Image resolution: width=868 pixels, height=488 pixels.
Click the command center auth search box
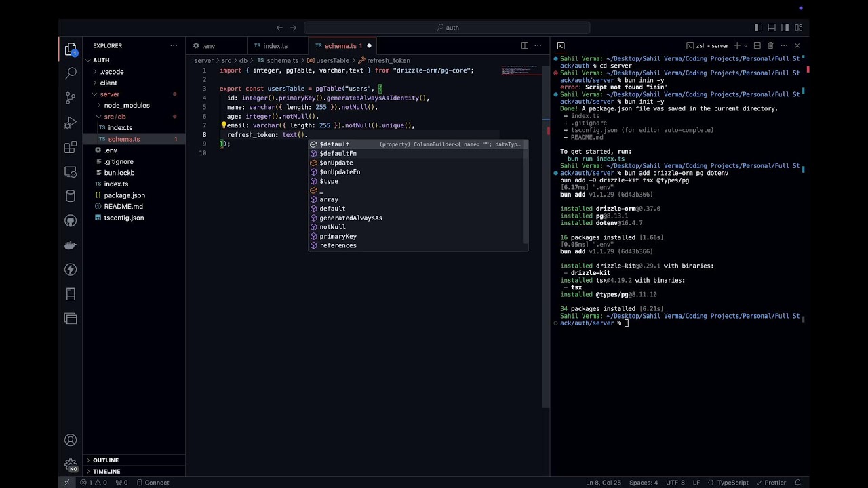click(x=447, y=28)
